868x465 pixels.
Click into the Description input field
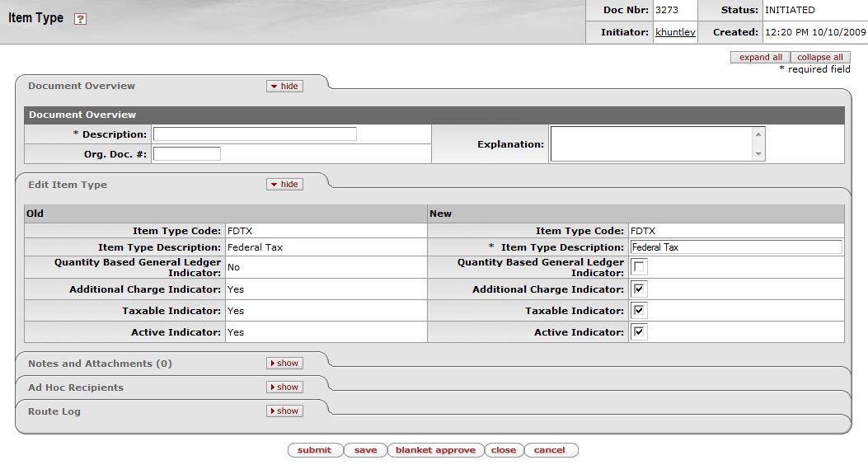pyautogui.click(x=255, y=134)
